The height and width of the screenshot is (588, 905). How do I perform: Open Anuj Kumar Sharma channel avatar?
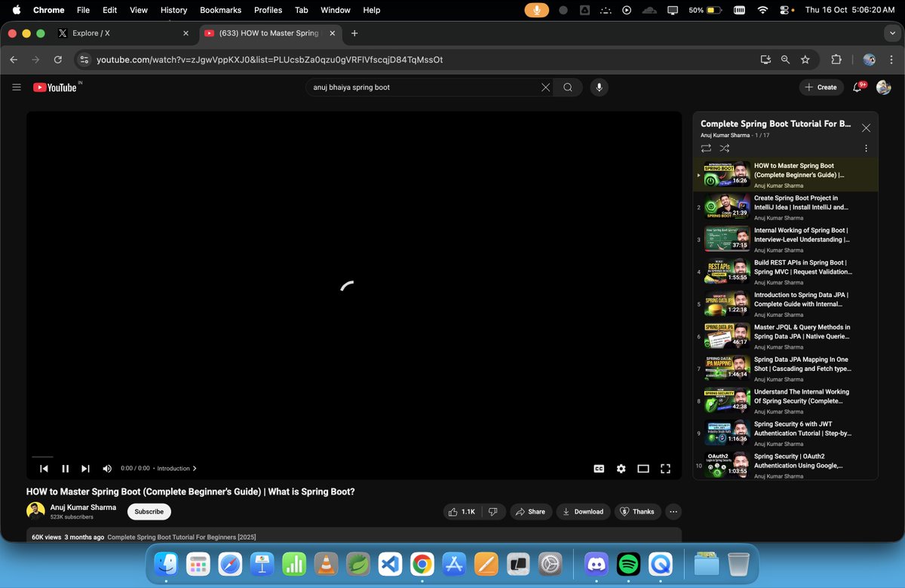pos(35,511)
